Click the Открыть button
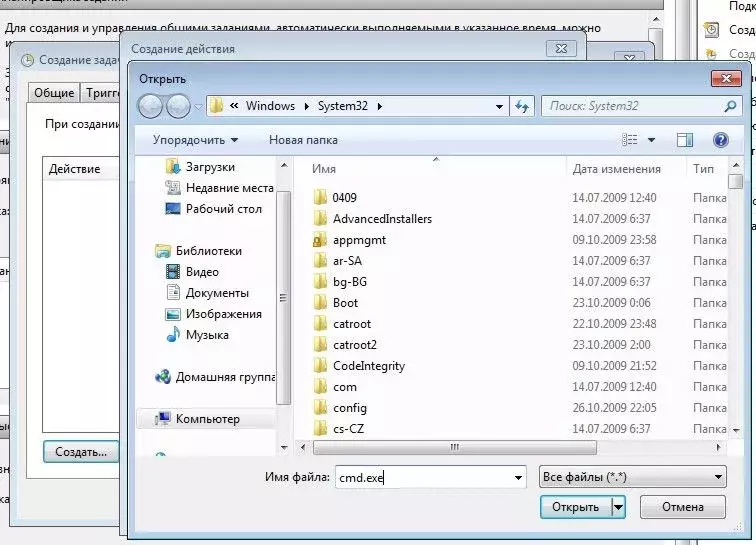 pos(576,507)
